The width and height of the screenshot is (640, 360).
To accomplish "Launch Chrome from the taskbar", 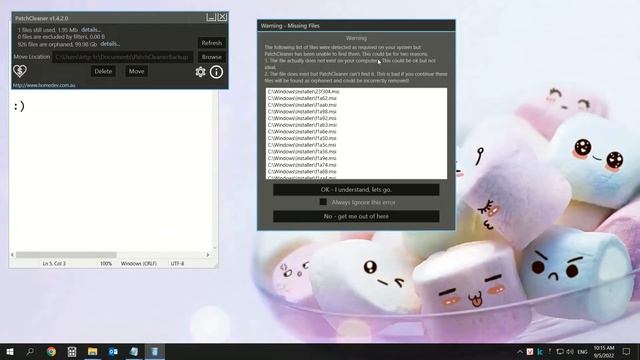I will (51, 351).
